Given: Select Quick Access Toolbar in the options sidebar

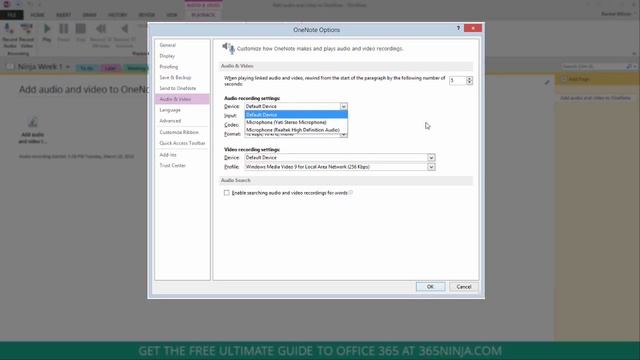Looking at the screenshot, I should click(182, 143).
